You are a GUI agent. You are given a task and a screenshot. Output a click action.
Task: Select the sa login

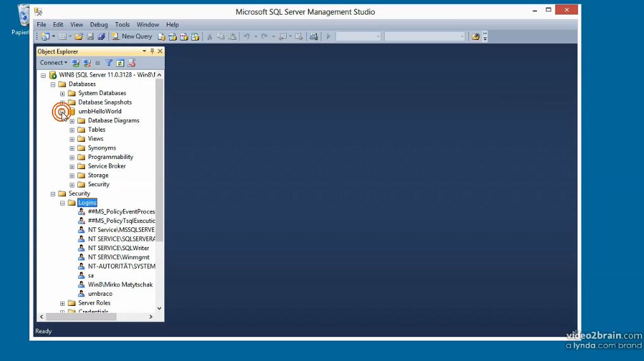[91, 275]
